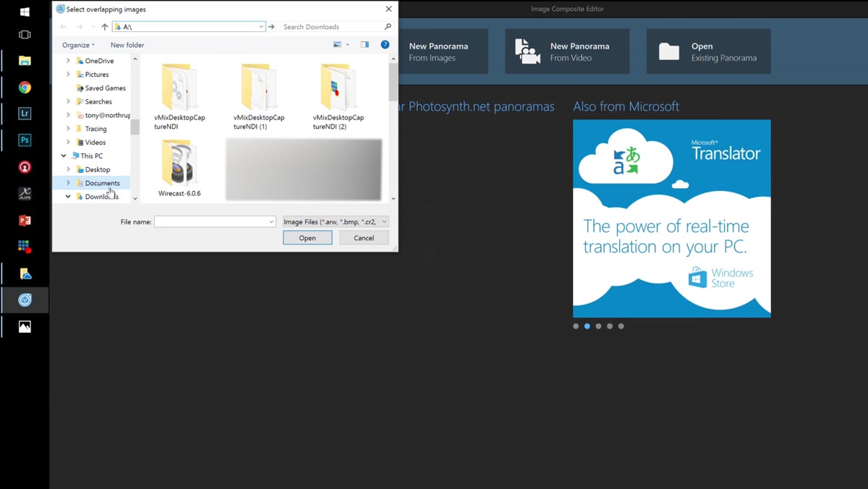Select the vMixDesktopCaptureNDI (2) folder
The image size is (868, 489).
pyautogui.click(x=339, y=97)
